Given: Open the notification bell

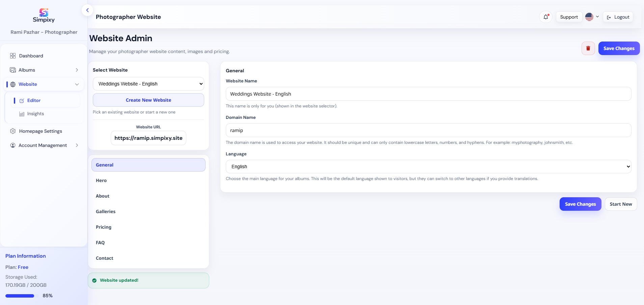Looking at the screenshot, I should tap(546, 17).
